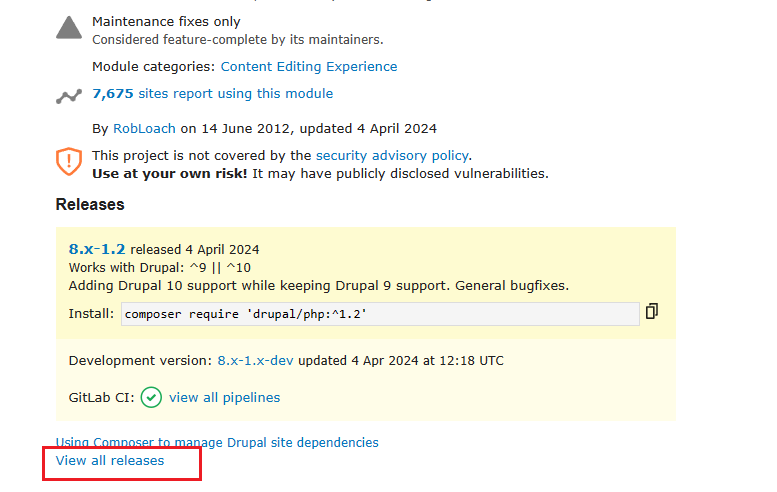Click 'Considered feature-complete by its maintainers' text
The image size is (777, 492).
[x=238, y=40]
